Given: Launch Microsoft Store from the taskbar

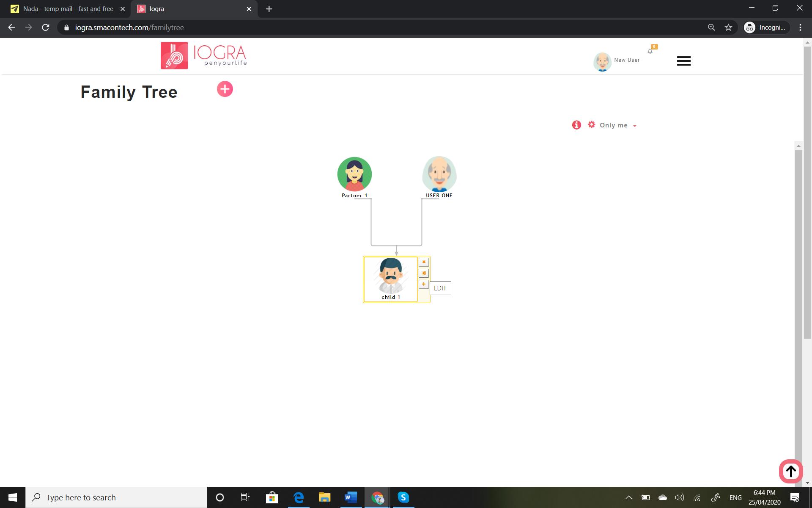Looking at the screenshot, I should click(x=272, y=497).
